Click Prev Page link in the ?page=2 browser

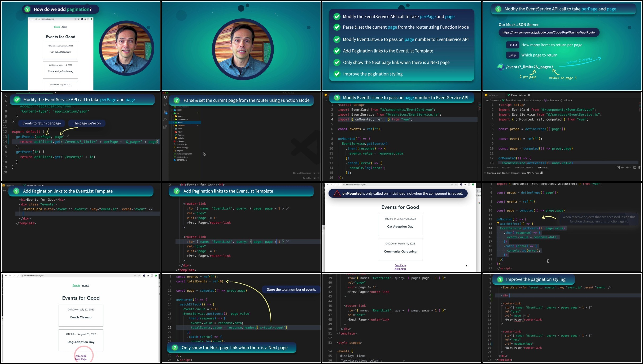tap(81, 356)
